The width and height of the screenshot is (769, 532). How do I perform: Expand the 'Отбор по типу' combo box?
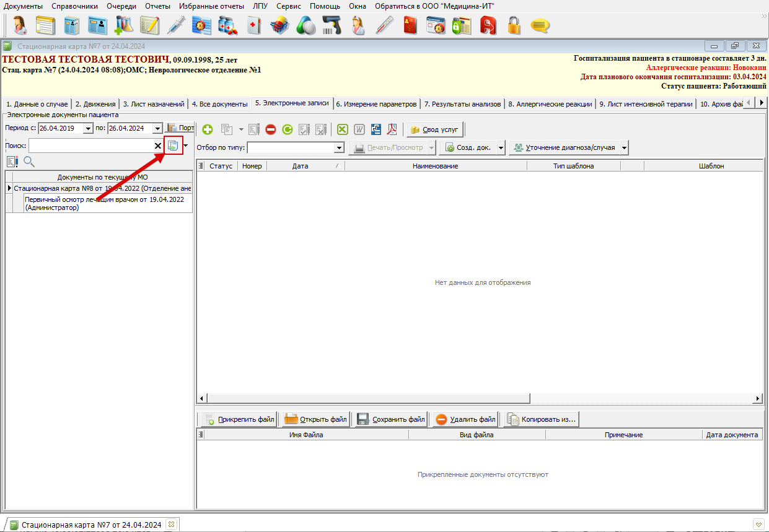point(338,148)
